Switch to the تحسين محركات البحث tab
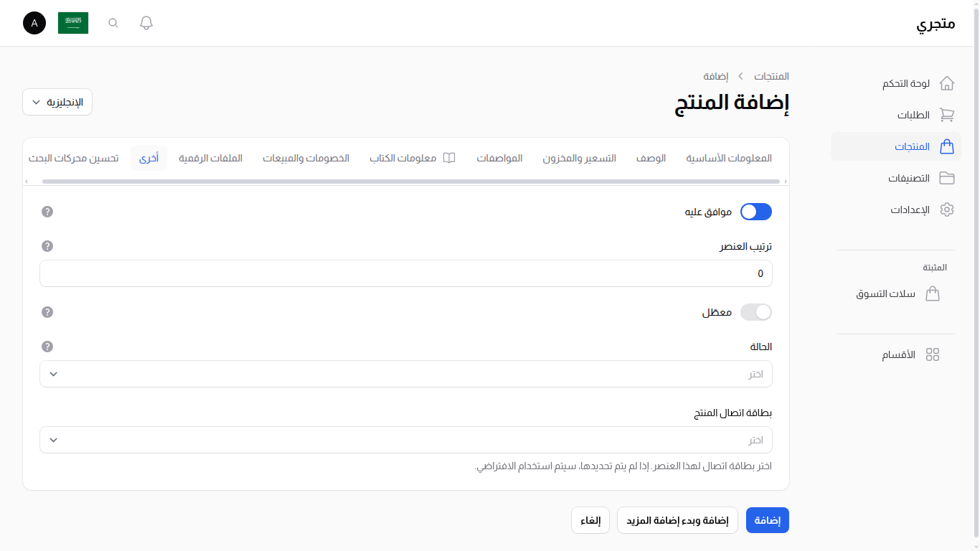 tap(73, 158)
